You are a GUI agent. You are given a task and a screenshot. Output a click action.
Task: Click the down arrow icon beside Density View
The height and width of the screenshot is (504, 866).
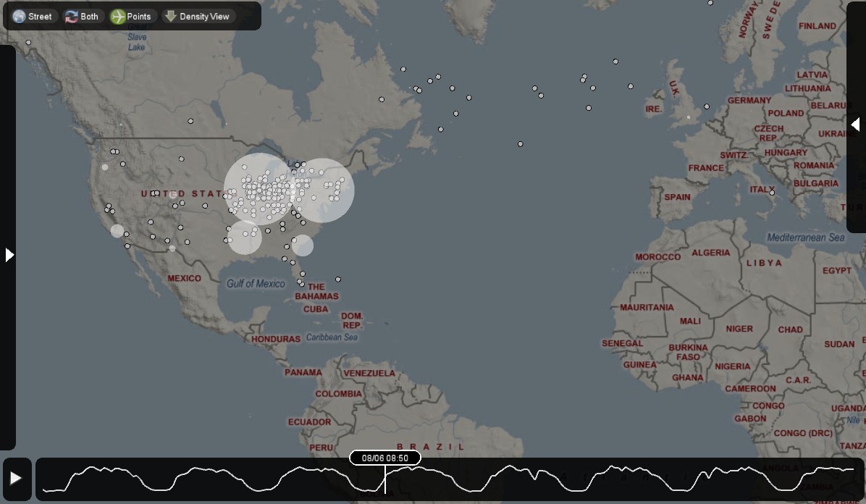pyautogui.click(x=171, y=16)
